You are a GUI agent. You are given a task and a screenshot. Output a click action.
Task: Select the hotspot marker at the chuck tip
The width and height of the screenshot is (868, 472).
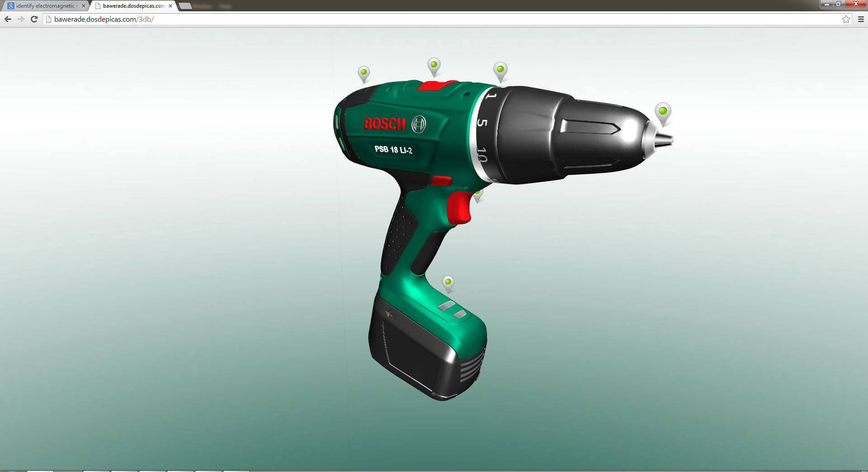coord(663,112)
